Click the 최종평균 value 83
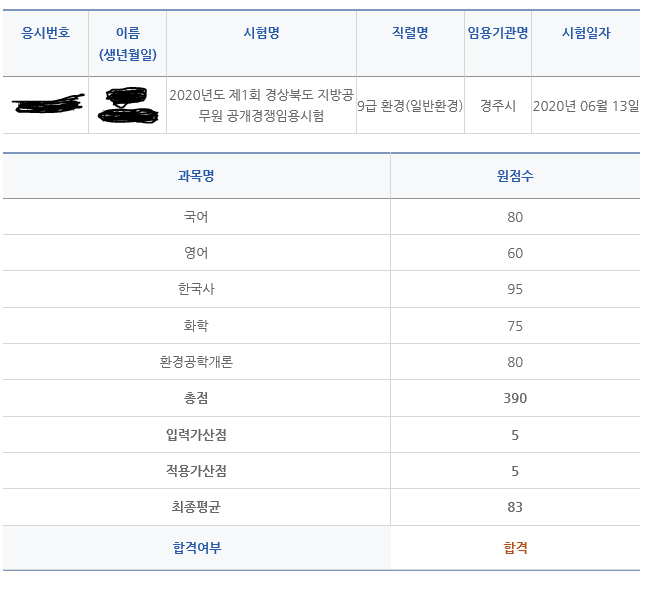This screenshot has height=592, width=652. (515, 507)
